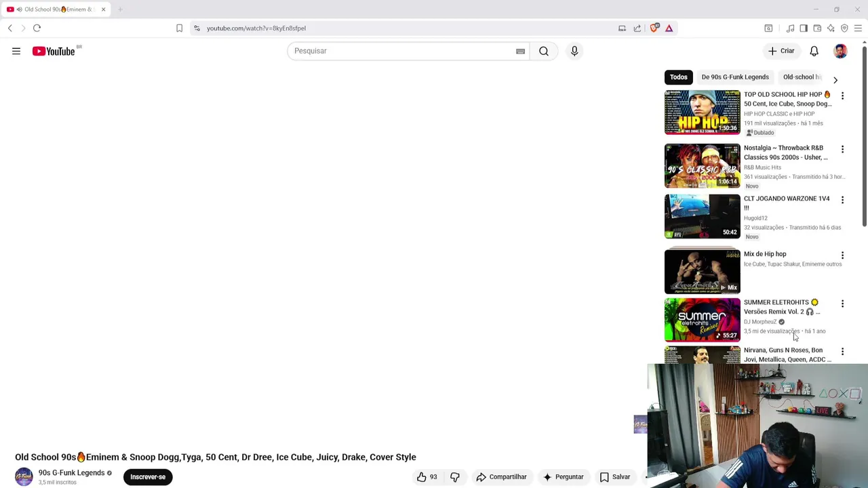
Task: Open options for Nostalgia Throwback R&B video
Action: pos(842,149)
